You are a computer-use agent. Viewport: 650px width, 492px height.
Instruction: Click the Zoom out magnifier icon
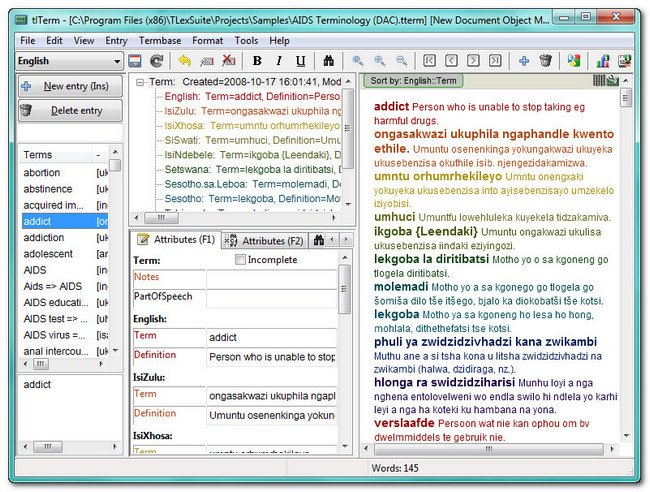point(401,61)
